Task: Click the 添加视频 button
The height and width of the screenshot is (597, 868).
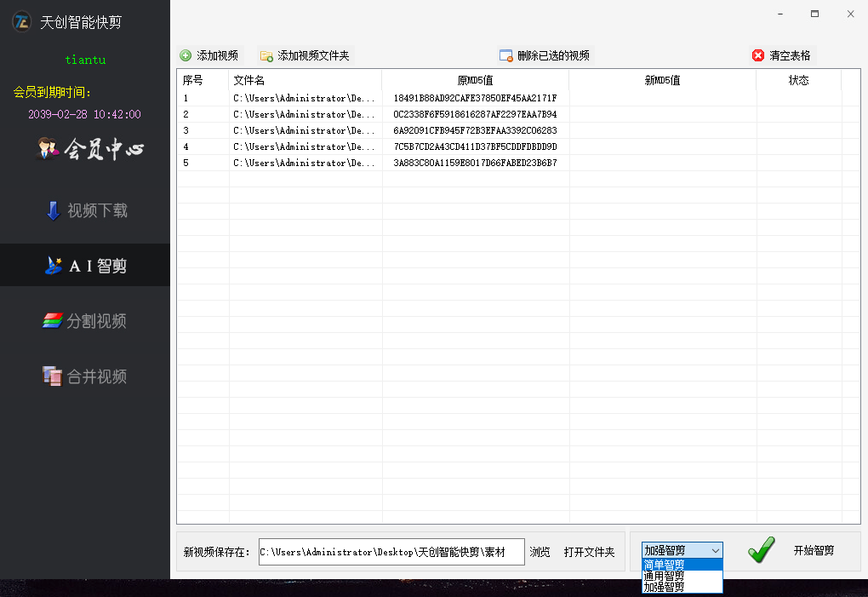Action: point(210,55)
